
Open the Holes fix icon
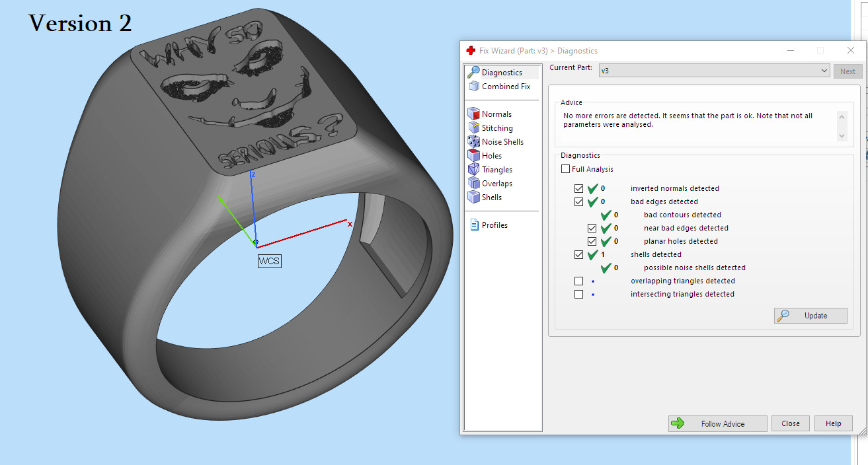[473, 156]
